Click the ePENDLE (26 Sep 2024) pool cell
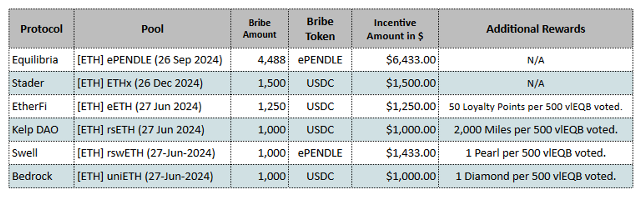Viewport: 644px width, 197px height. click(x=150, y=60)
